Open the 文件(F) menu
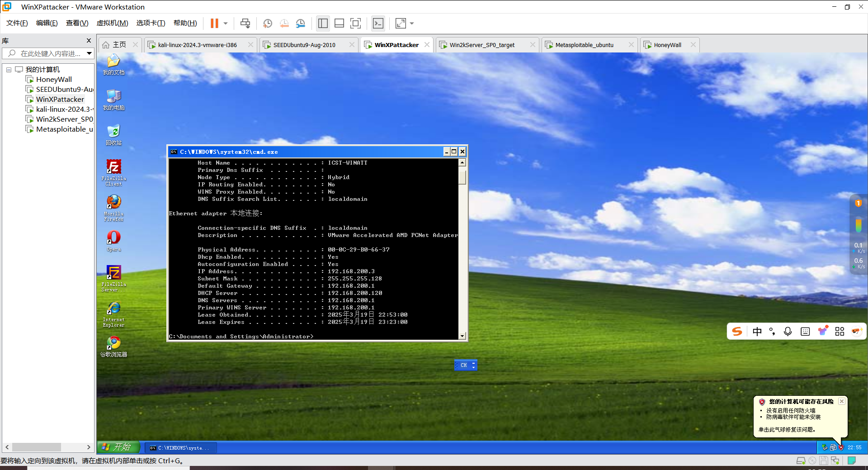The height and width of the screenshot is (470, 868). tap(17, 23)
